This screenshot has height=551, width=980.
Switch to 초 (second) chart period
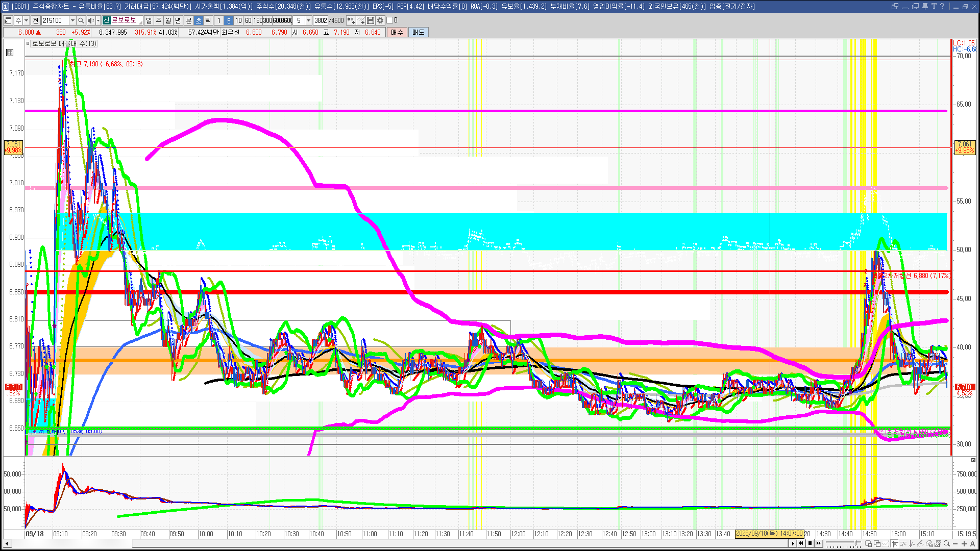coord(199,20)
